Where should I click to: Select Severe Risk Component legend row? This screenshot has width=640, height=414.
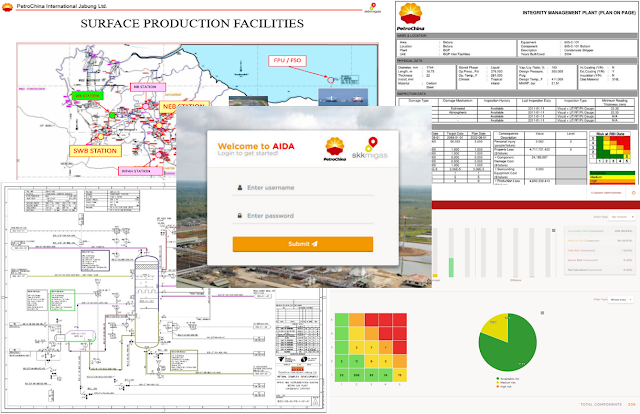coord(600,260)
